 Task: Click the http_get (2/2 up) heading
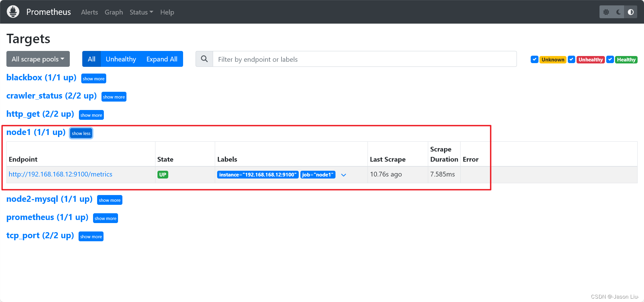point(40,114)
